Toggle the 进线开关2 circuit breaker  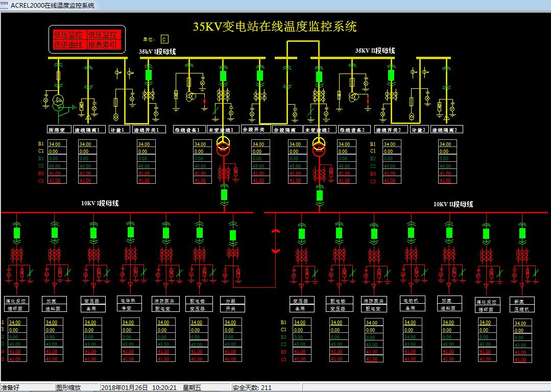coord(391,76)
